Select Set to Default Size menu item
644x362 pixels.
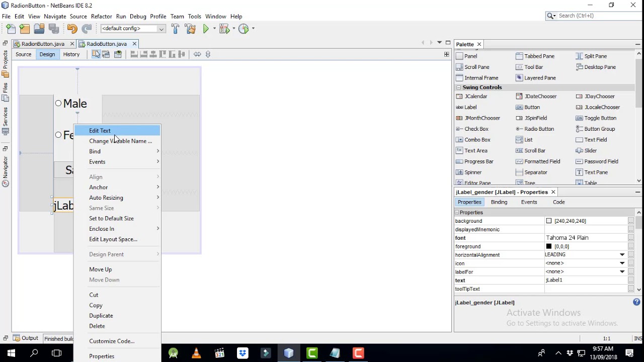tap(117, 219)
